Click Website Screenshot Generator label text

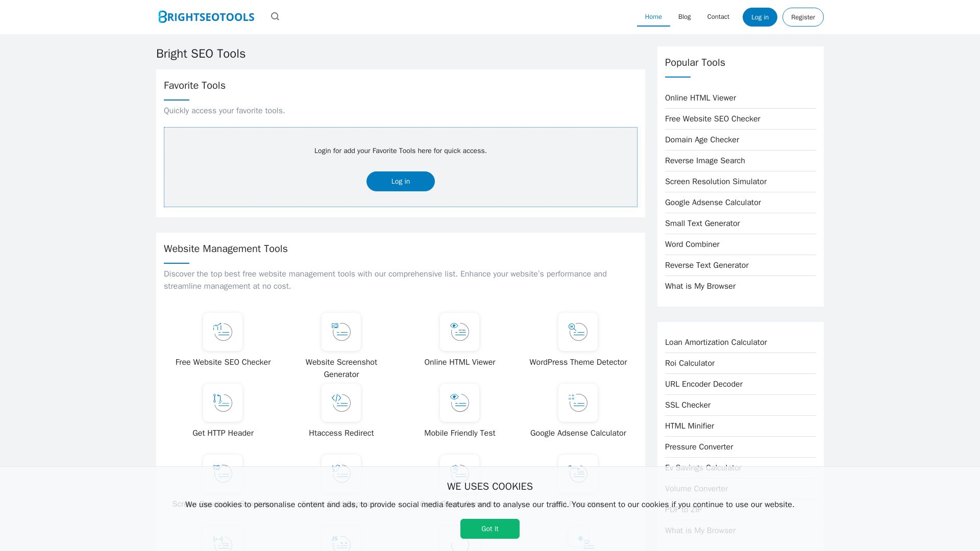pos(341,368)
